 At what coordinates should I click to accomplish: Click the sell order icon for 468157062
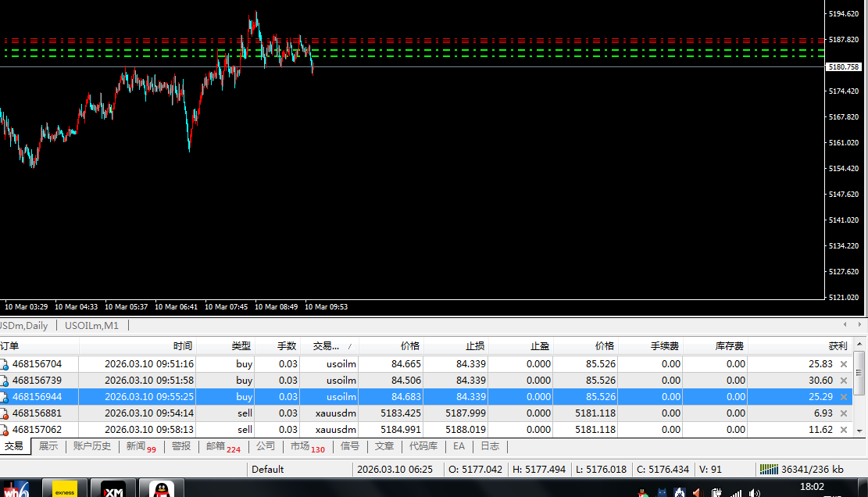5,430
